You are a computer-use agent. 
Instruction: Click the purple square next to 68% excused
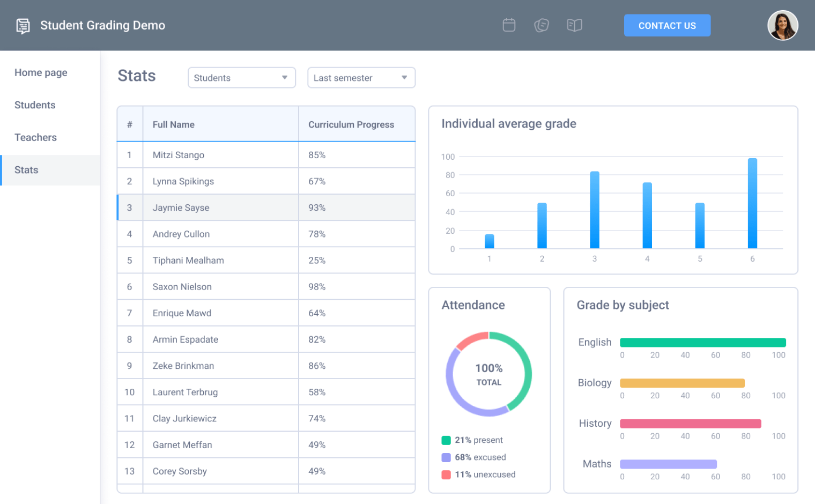pos(446,457)
